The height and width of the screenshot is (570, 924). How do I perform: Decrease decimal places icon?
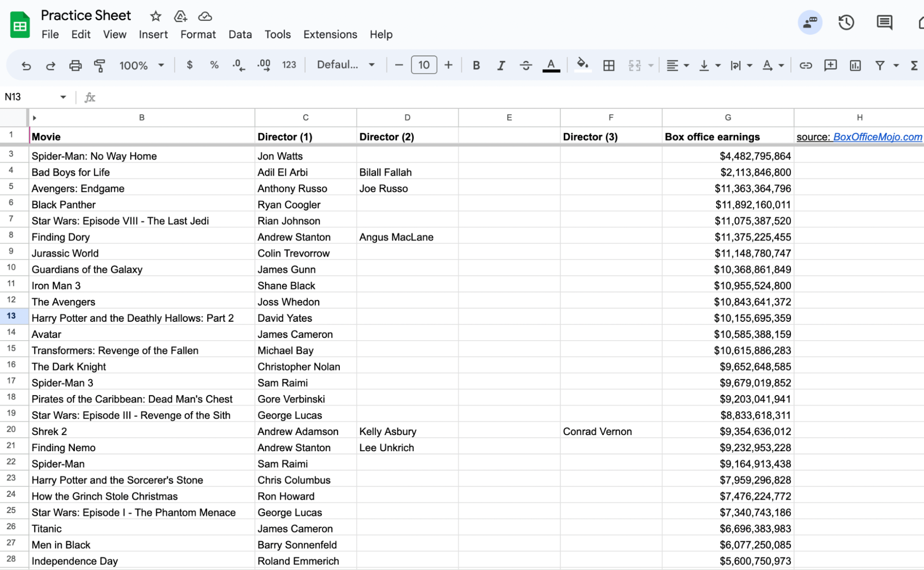238,65
